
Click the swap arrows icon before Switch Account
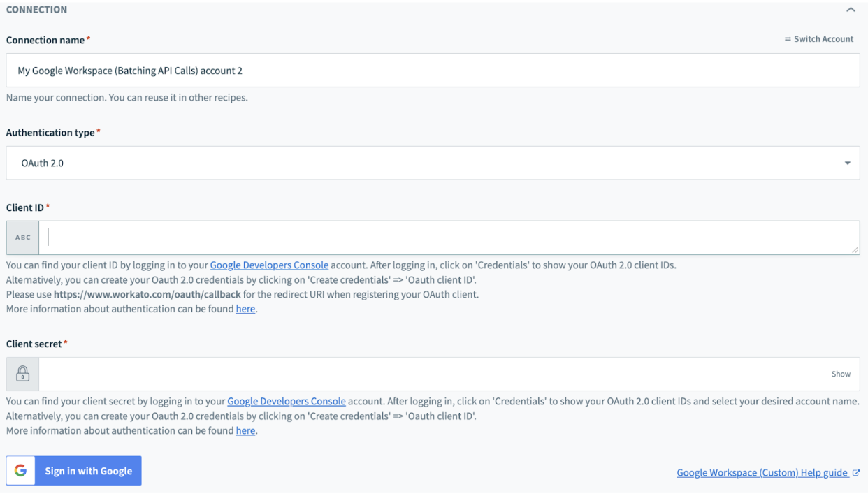pyautogui.click(x=788, y=38)
